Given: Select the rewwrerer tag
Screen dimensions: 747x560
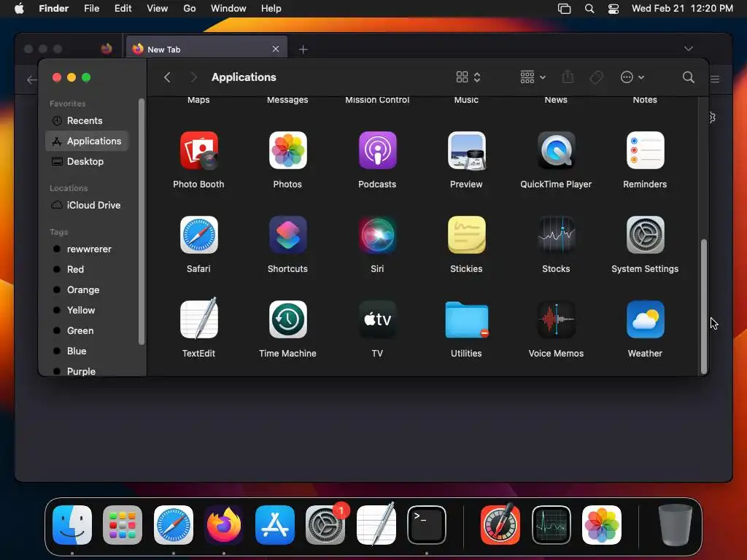Looking at the screenshot, I should tap(88, 249).
